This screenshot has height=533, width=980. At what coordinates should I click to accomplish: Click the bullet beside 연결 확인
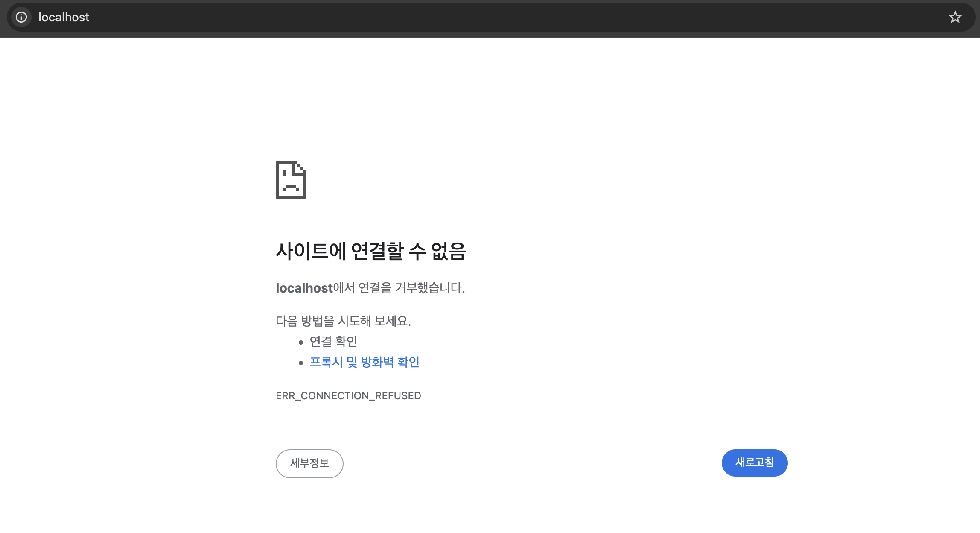[x=301, y=343]
